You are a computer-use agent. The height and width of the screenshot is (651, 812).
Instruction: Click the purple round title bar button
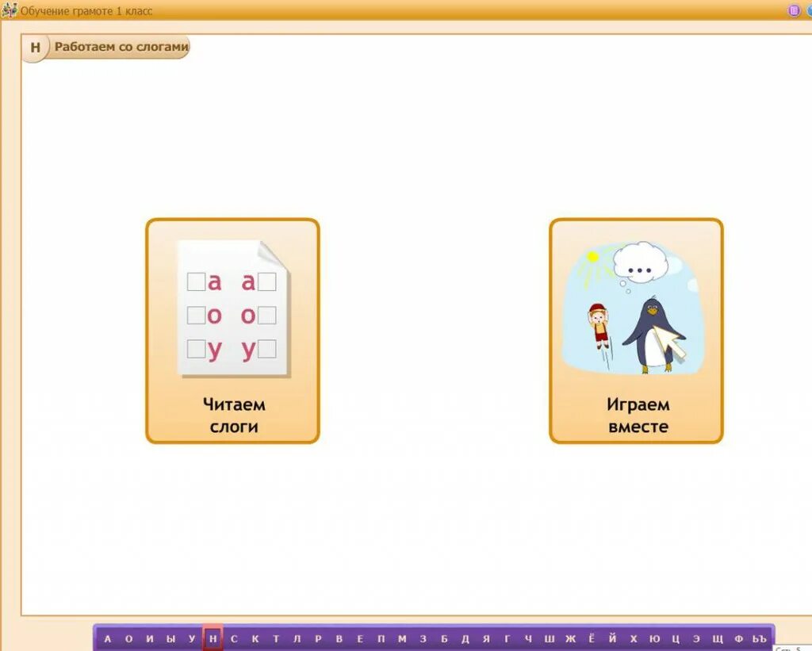(793, 10)
